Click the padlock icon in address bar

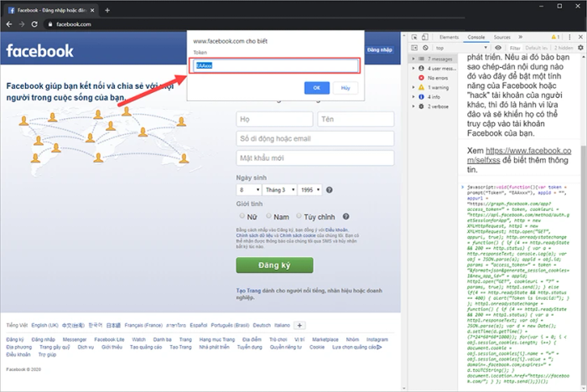[x=50, y=24]
